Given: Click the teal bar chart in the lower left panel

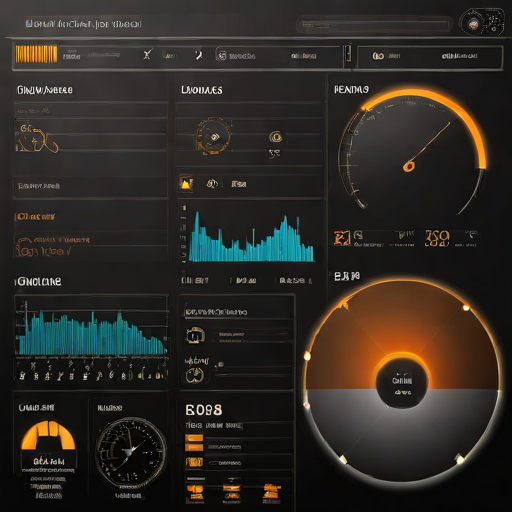Looking at the screenshot, I should (x=92, y=333).
